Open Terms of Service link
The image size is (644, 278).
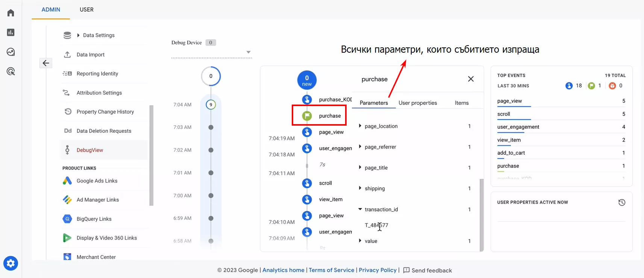tap(332, 270)
